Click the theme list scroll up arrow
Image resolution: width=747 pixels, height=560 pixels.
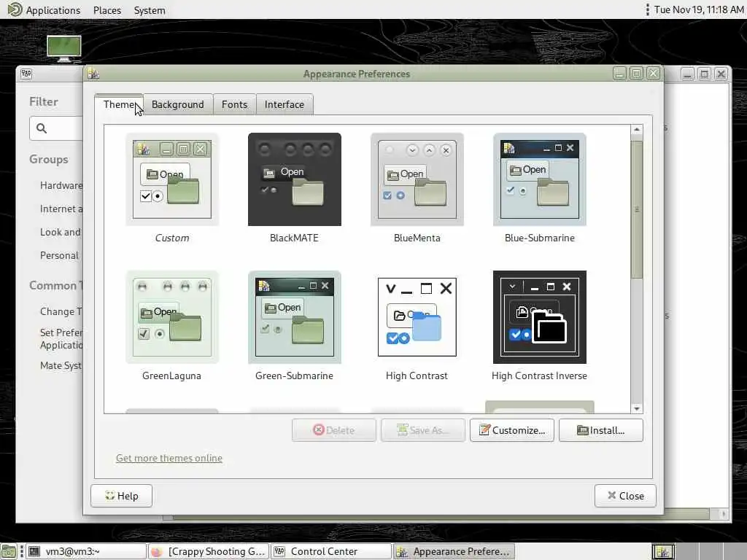point(636,130)
